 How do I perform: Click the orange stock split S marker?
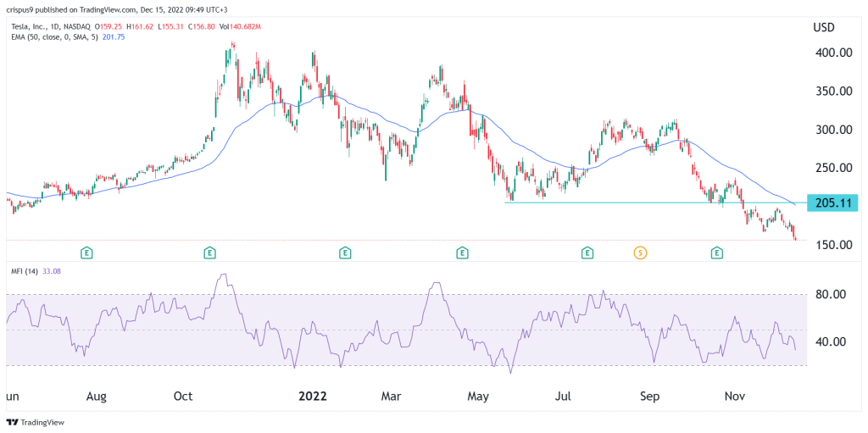point(640,253)
